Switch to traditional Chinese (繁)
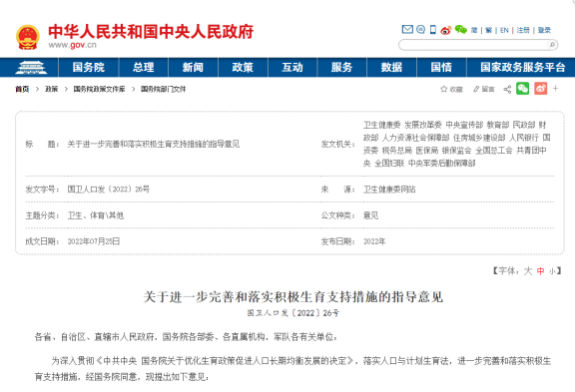575x392 pixels. tap(488, 30)
